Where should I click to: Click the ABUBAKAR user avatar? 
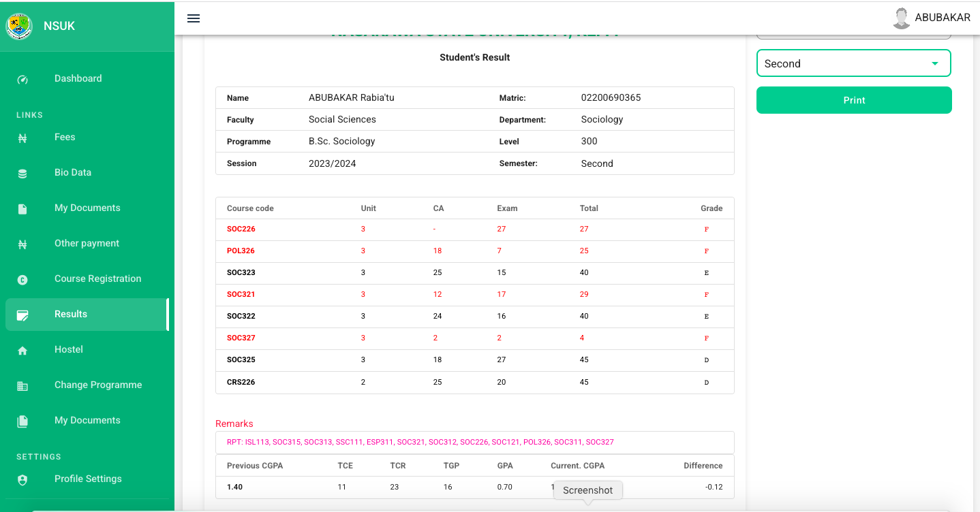click(x=901, y=18)
